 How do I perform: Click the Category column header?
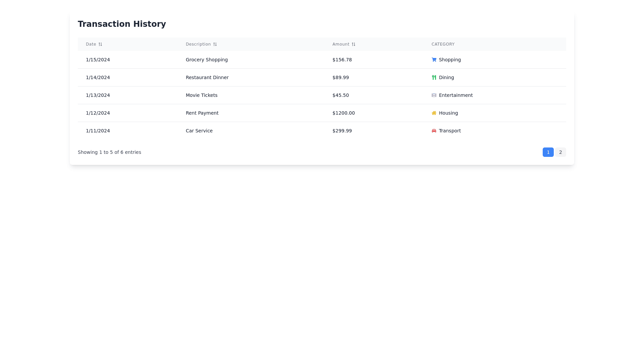click(x=443, y=44)
